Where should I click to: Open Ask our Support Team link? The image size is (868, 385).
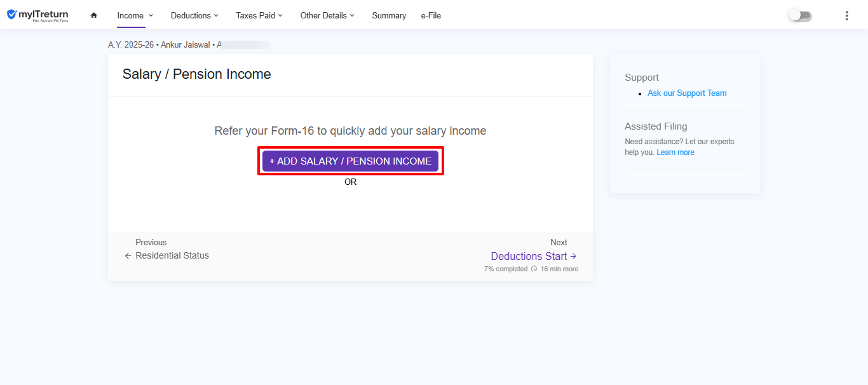[687, 93]
